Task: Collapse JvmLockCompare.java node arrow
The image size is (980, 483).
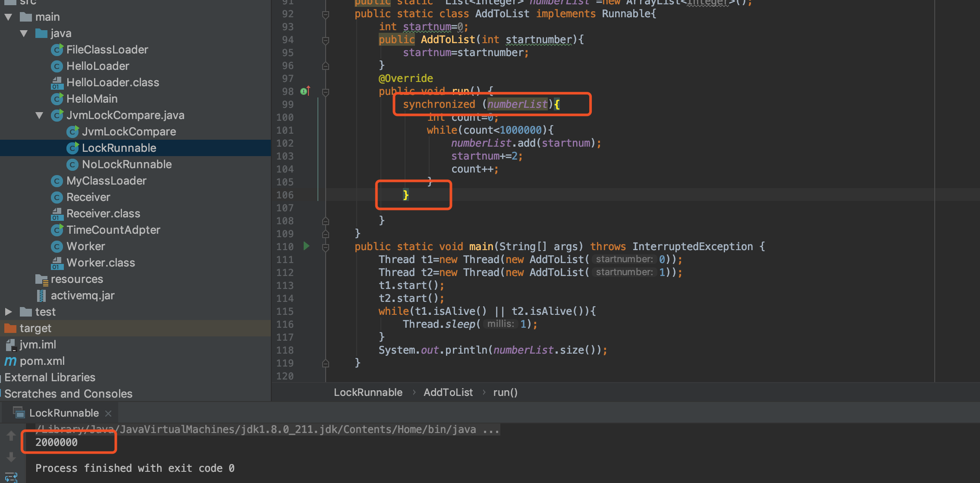Action: pos(39,115)
